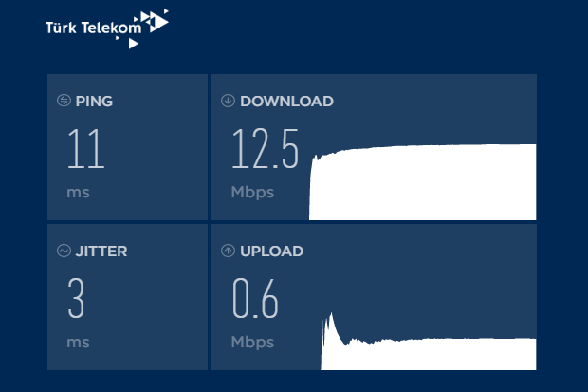
Task: Click the Mbps unit under download
Action: click(x=252, y=193)
